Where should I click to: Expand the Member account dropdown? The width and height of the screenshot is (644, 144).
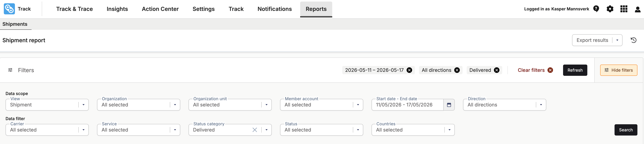coord(358,105)
